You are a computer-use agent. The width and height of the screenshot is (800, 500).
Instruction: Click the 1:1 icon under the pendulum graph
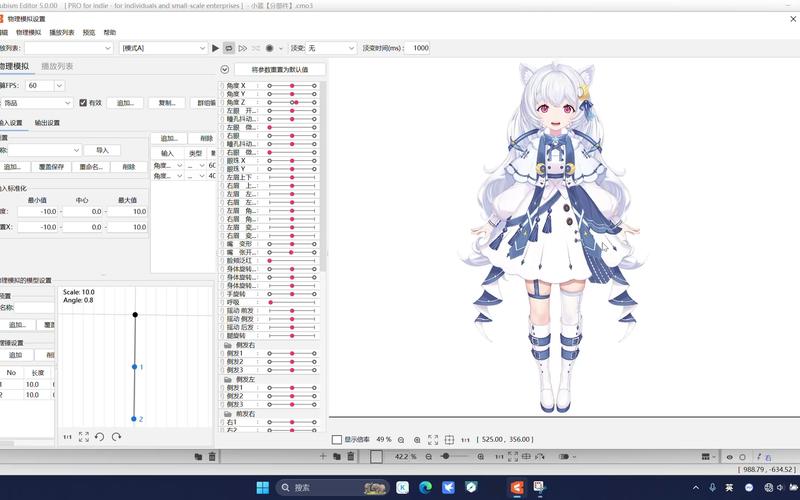coord(67,437)
